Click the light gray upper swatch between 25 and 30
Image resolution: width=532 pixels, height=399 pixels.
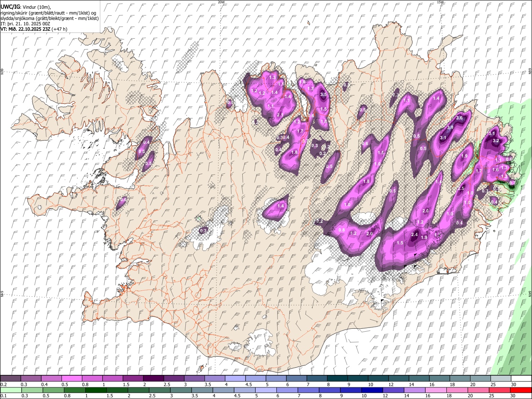(x=500, y=378)
